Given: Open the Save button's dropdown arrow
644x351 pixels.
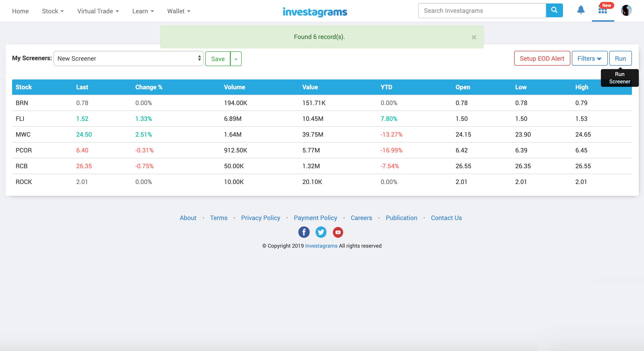Looking at the screenshot, I should (236, 59).
